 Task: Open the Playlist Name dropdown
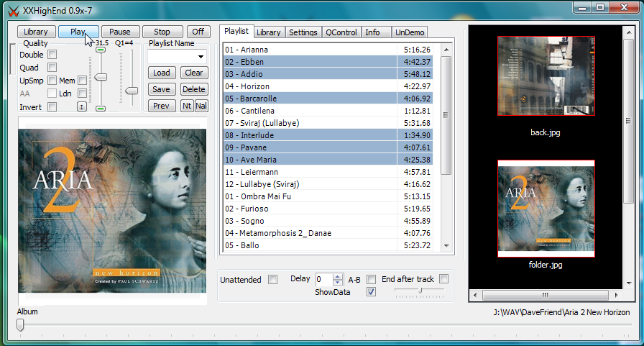pyautogui.click(x=201, y=57)
